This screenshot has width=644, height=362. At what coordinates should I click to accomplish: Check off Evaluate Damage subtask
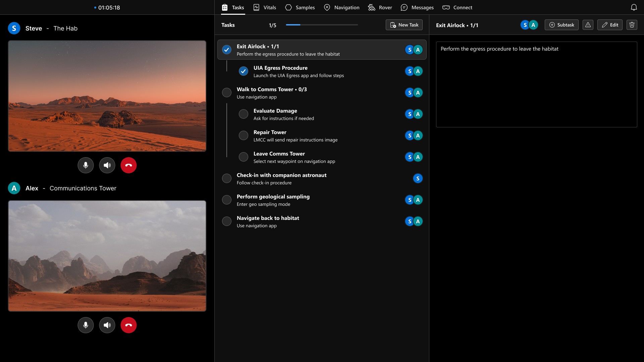(244, 114)
